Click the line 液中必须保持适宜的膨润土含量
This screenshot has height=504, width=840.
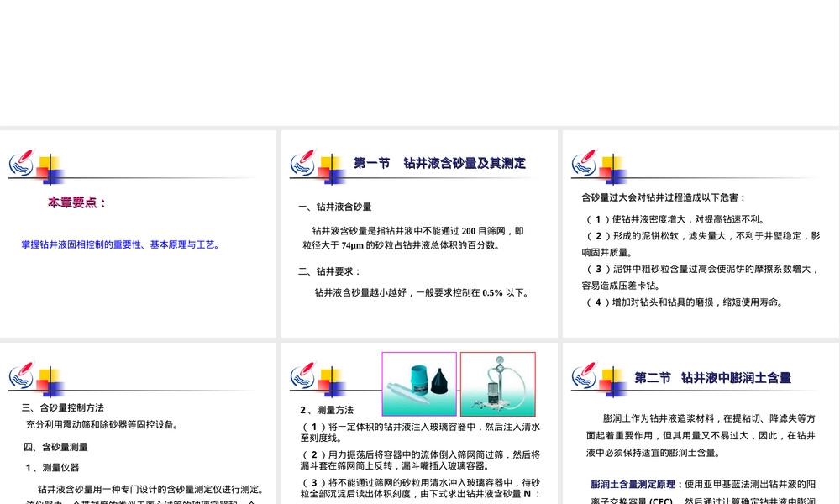coord(653,453)
